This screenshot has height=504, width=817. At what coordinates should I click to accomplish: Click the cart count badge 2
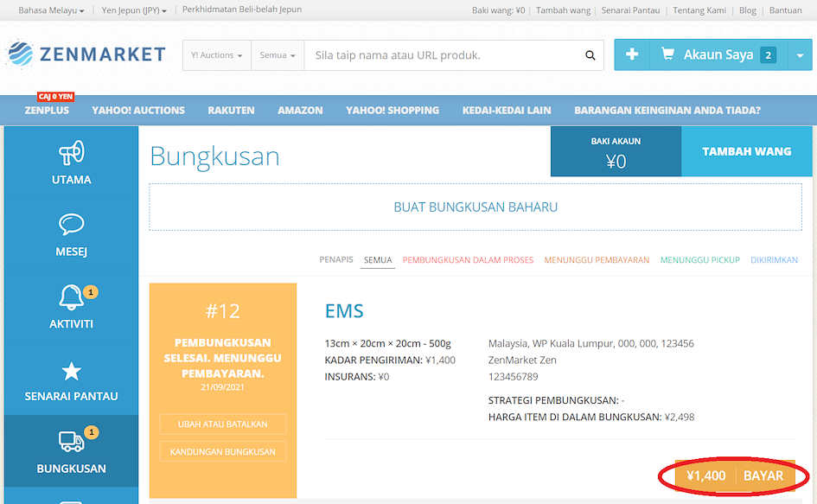[768, 55]
